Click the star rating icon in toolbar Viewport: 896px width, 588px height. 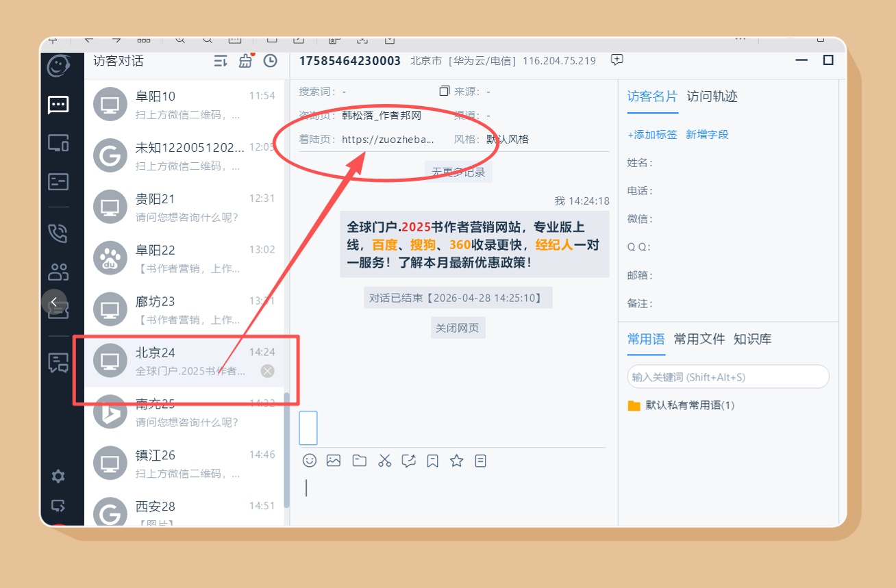(x=457, y=461)
